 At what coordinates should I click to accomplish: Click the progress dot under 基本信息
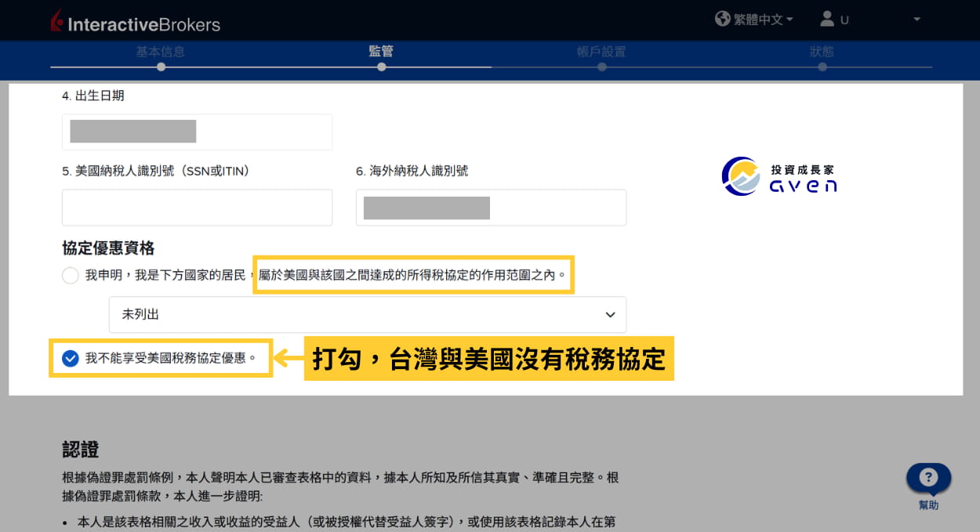pos(161,67)
